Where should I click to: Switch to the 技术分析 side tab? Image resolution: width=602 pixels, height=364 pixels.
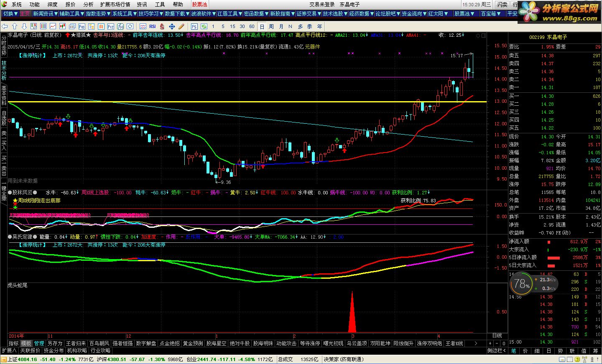click(x=4, y=70)
